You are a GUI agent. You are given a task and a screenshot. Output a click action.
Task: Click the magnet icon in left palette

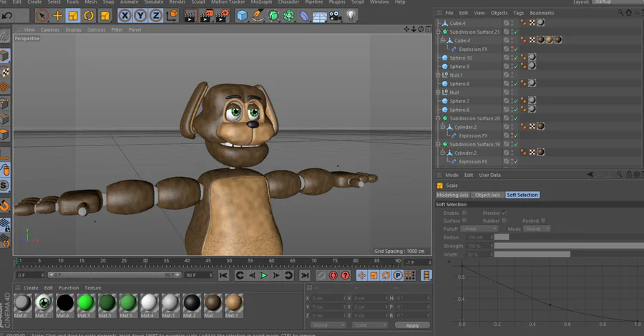(4, 205)
